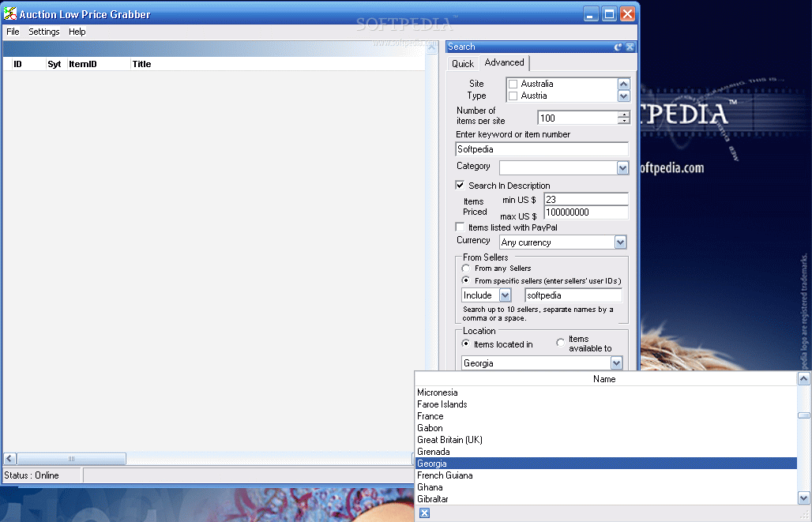
Task: Select From specific sellers option
Action: point(466,280)
